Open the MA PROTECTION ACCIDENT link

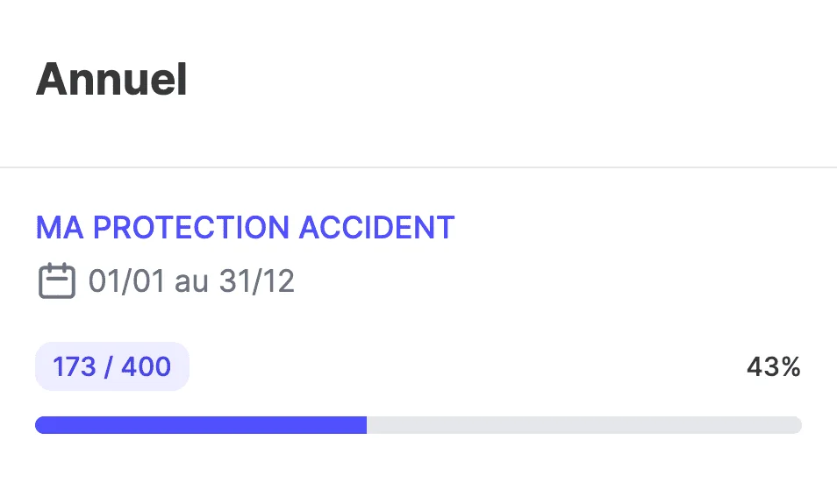tap(245, 228)
